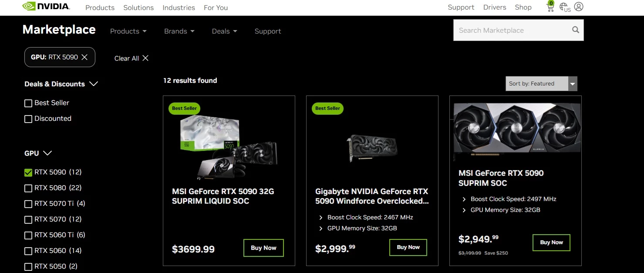Click the globe region selector icon
The height and width of the screenshot is (273, 644).
564,7
